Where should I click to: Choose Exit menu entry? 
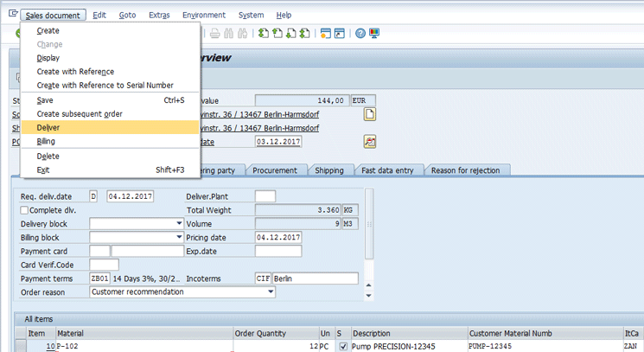[110, 170]
